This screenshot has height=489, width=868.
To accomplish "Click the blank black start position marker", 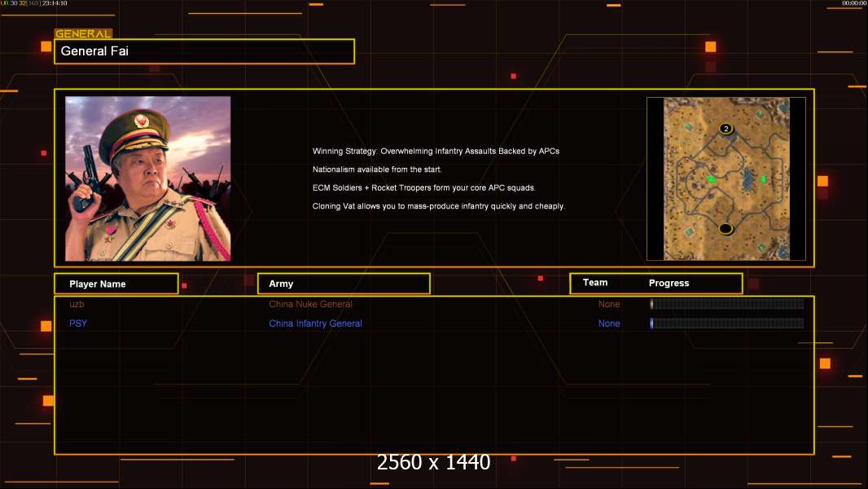I will pyautogui.click(x=726, y=229).
